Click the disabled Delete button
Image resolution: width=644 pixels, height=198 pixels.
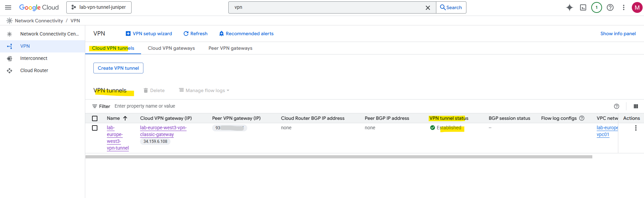tap(154, 90)
